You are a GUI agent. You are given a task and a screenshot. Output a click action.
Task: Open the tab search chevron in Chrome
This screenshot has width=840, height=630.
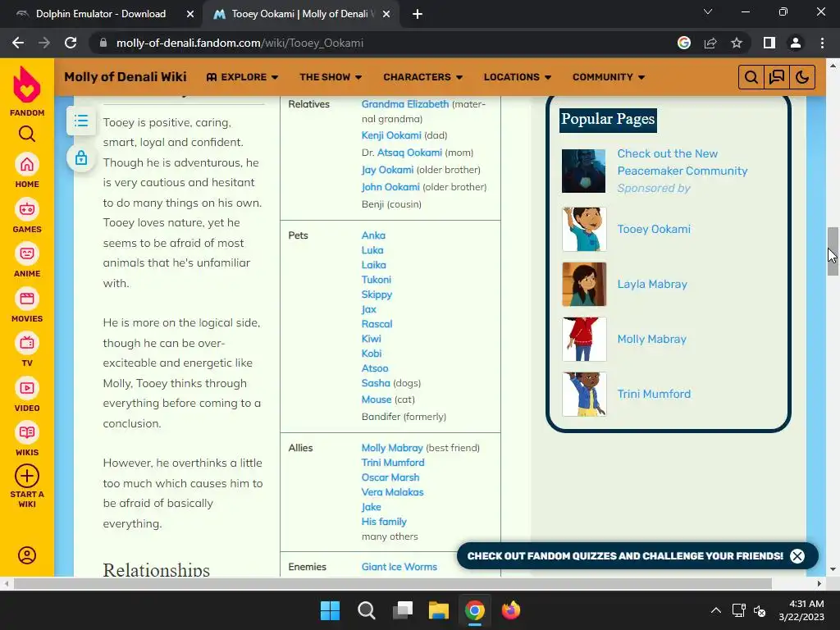708,11
